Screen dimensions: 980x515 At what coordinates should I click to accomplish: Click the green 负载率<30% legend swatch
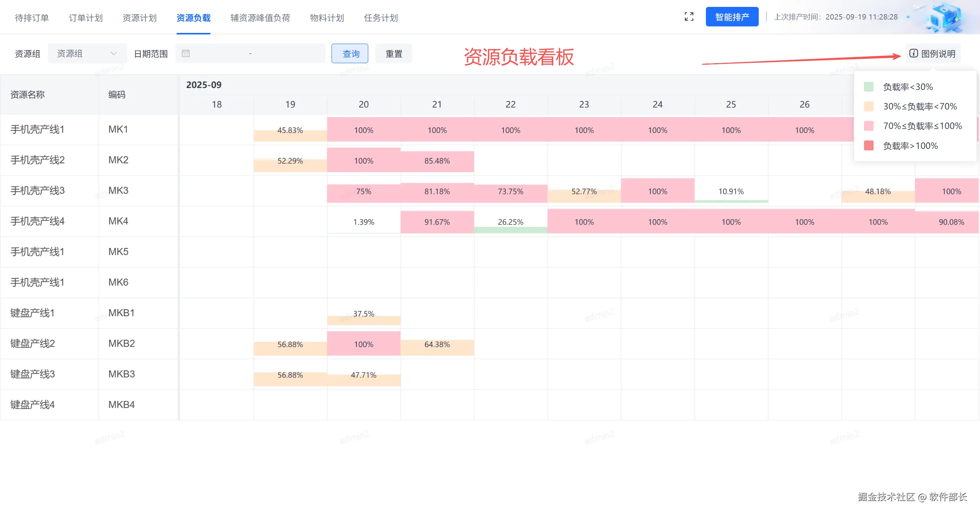pyautogui.click(x=869, y=87)
